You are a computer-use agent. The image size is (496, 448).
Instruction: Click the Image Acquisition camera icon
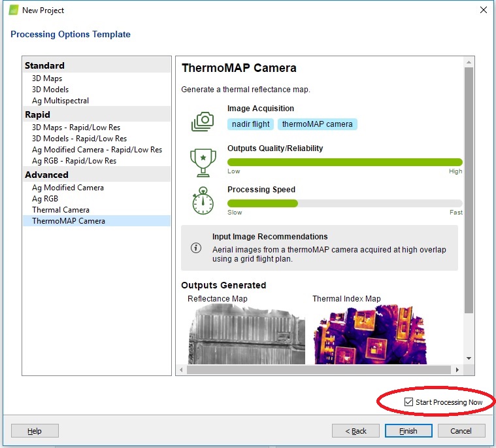click(203, 121)
